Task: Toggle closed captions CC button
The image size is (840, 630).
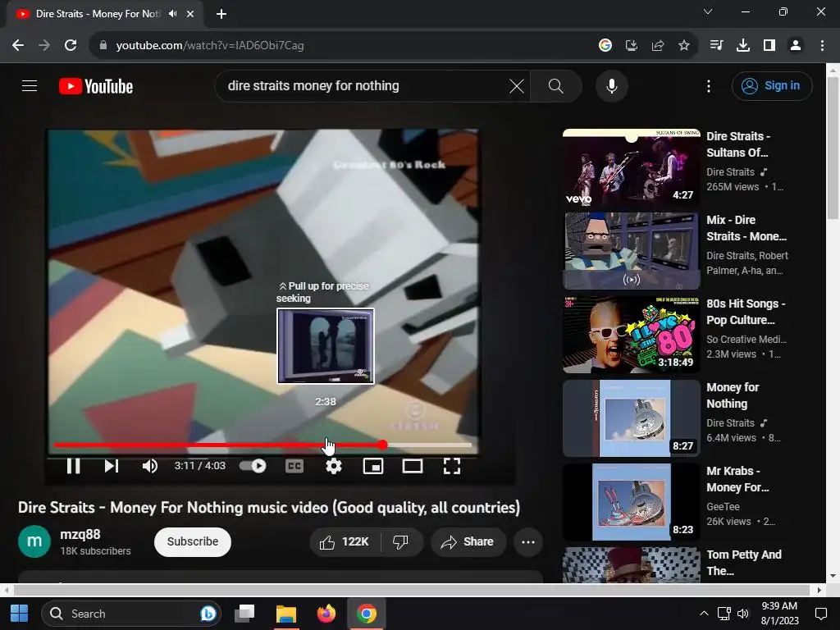Action: point(294,466)
